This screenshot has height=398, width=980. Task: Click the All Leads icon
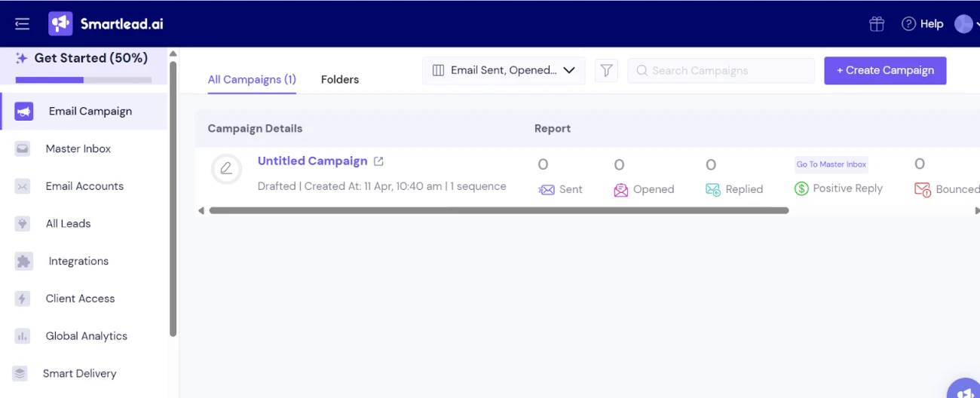pos(23,224)
